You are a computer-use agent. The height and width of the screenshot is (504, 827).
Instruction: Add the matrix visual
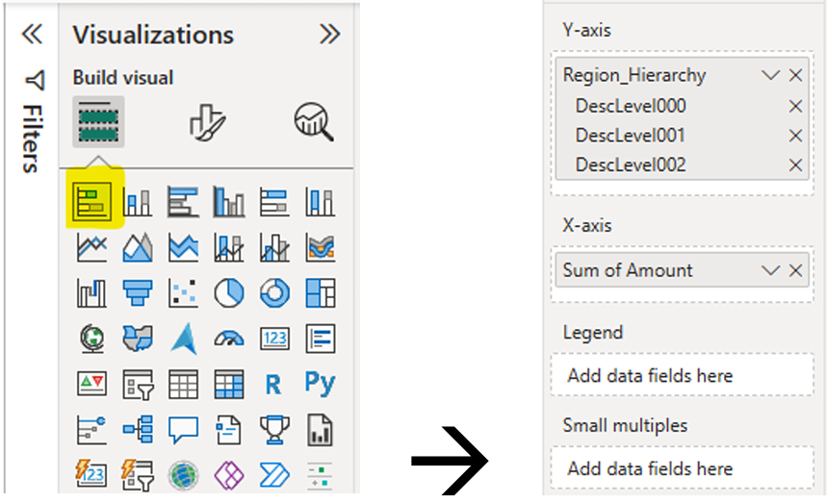pos(229,384)
